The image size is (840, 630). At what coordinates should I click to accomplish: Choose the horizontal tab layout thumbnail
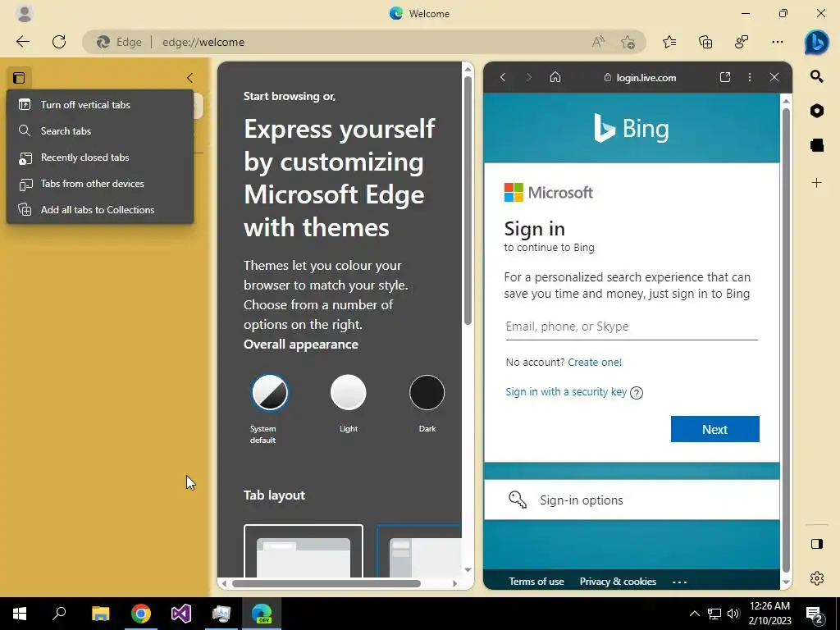(x=304, y=550)
